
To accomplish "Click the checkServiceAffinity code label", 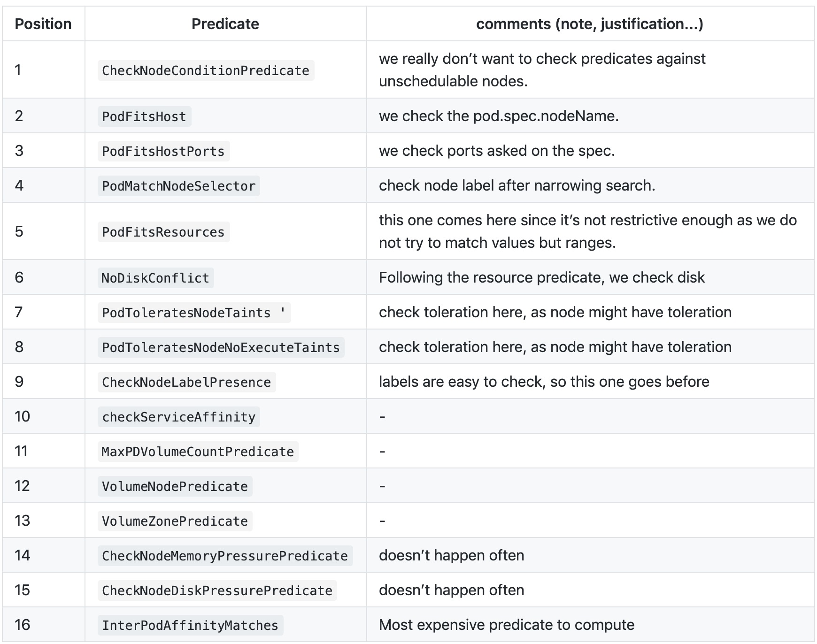I will point(178,417).
